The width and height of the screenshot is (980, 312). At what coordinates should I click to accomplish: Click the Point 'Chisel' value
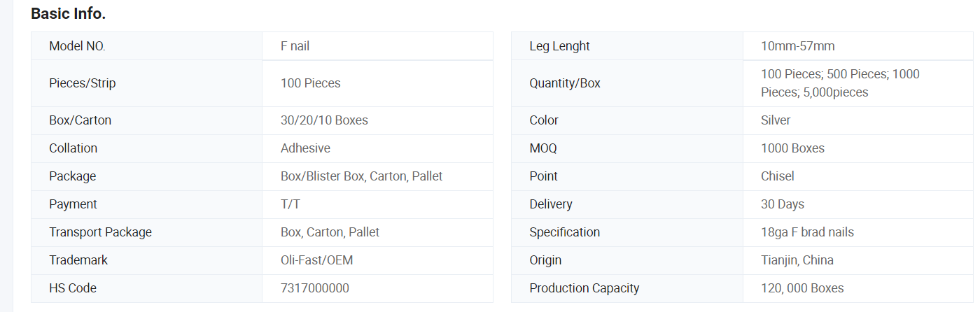coord(777,176)
